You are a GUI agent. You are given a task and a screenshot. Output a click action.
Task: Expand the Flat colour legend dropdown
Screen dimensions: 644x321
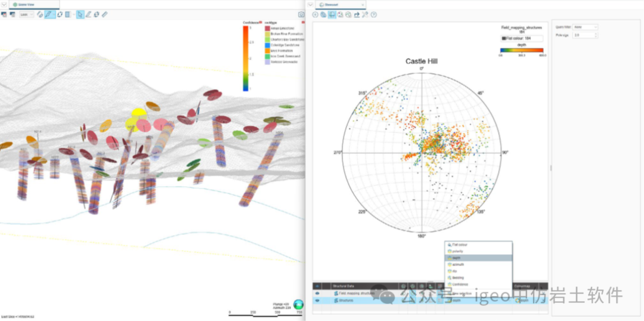pyautogui.click(x=522, y=38)
